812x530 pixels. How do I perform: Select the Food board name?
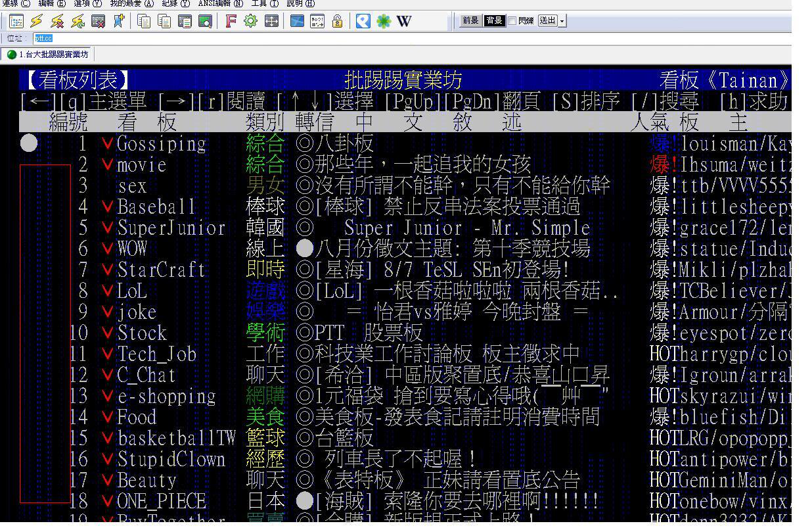tap(137, 418)
